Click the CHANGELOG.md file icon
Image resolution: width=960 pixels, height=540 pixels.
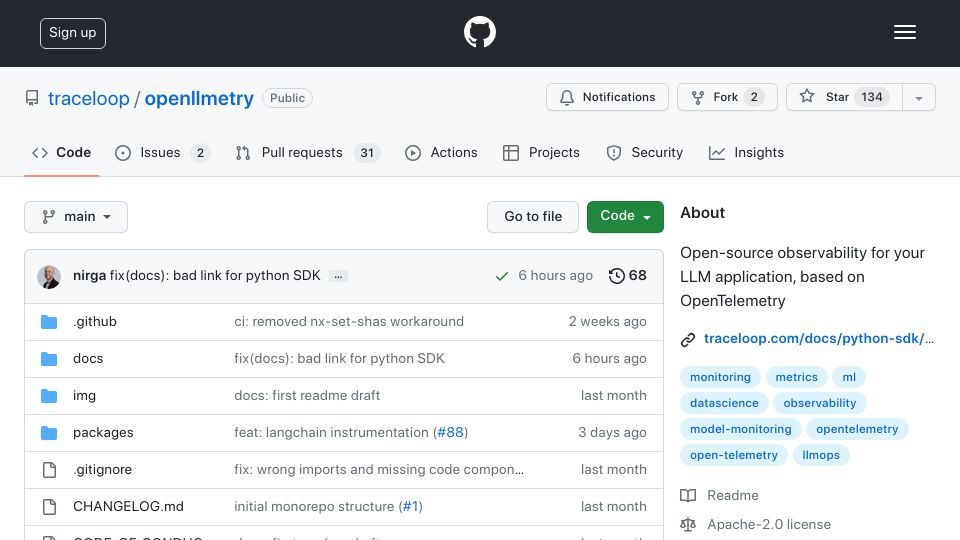(50, 507)
